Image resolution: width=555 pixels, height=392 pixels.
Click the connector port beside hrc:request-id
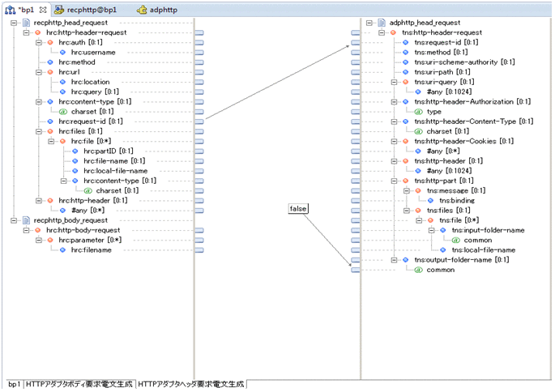[199, 121]
